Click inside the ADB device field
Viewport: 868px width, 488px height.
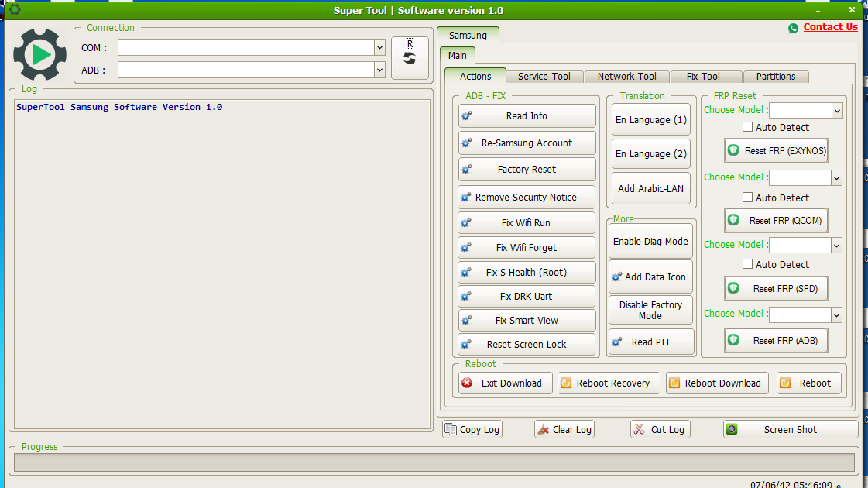click(246, 70)
